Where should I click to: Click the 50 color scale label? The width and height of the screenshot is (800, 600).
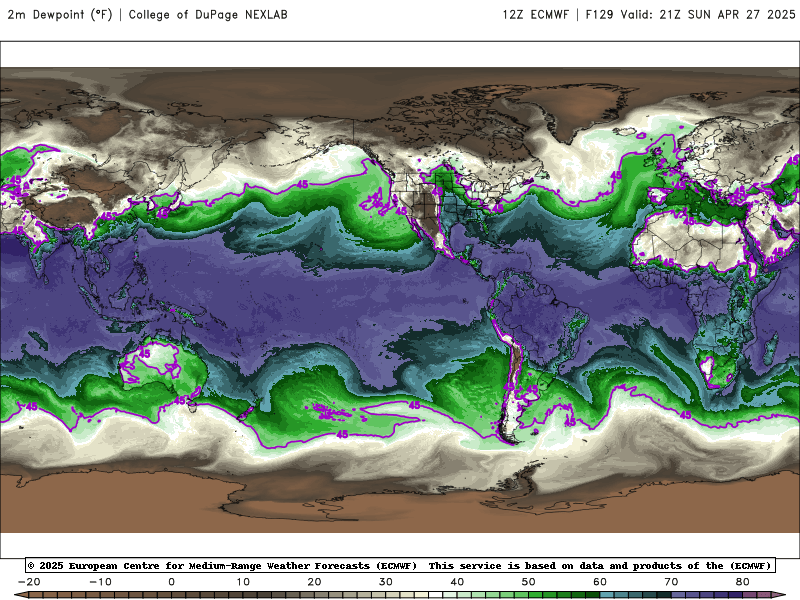[x=529, y=582]
